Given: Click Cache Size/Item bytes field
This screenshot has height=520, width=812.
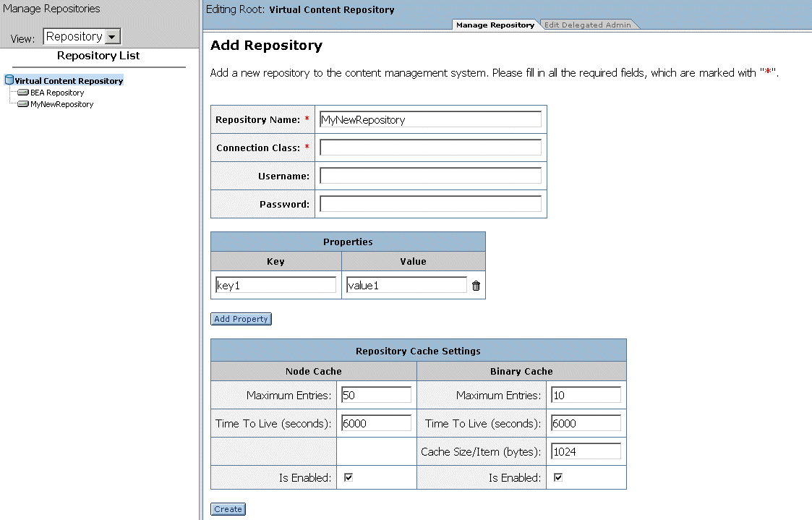Looking at the screenshot, I should tap(586, 451).
